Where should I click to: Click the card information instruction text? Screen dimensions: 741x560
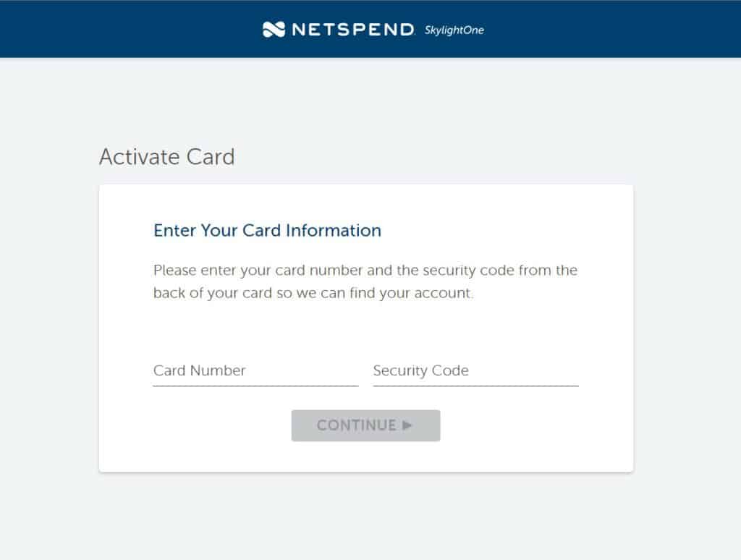[365, 281]
